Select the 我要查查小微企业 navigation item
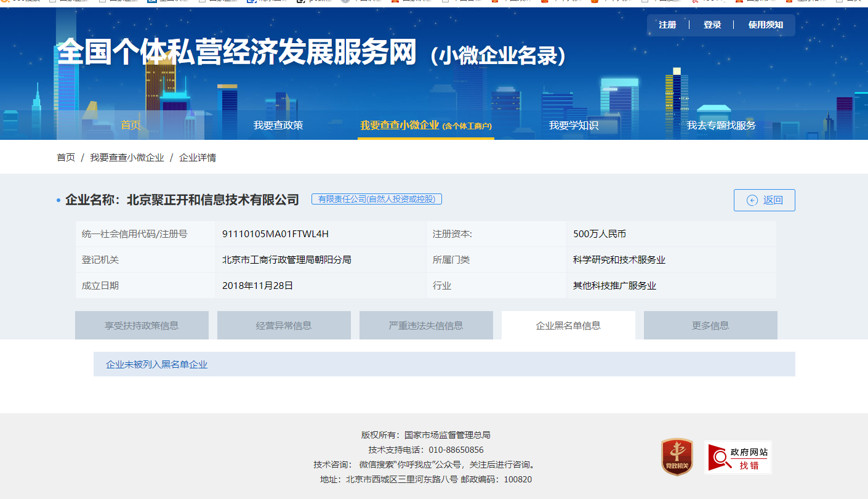Viewport: 868px width, 499px height. point(425,125)
